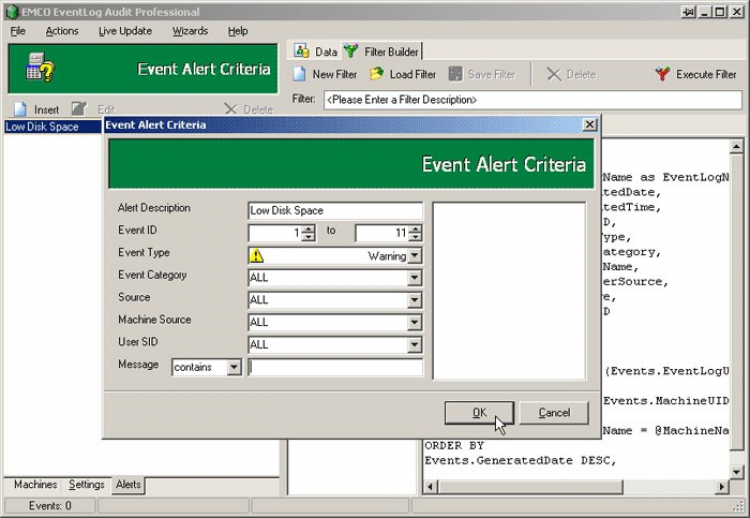The image size is (750, 518).
Task: Open the Message 'contains' condition dropdown
Action: pyautogui.click(x=234, y=367)
